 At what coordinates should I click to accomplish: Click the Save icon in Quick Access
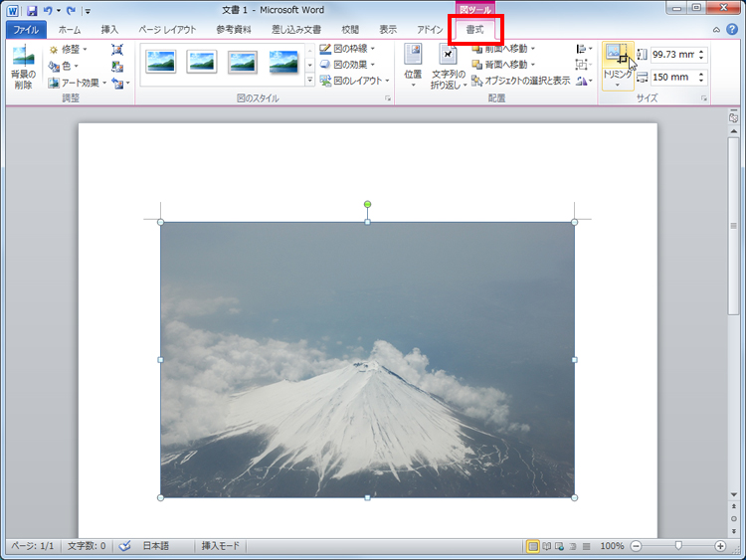(32, 11)
